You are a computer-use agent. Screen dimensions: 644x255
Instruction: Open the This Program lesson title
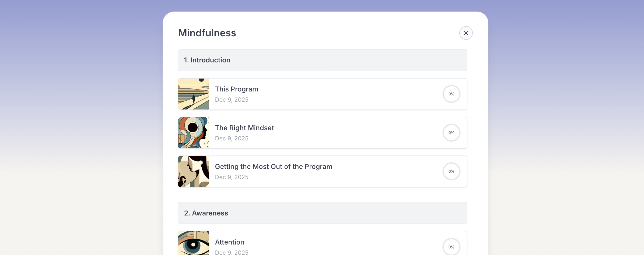click(x=236, y=89)
